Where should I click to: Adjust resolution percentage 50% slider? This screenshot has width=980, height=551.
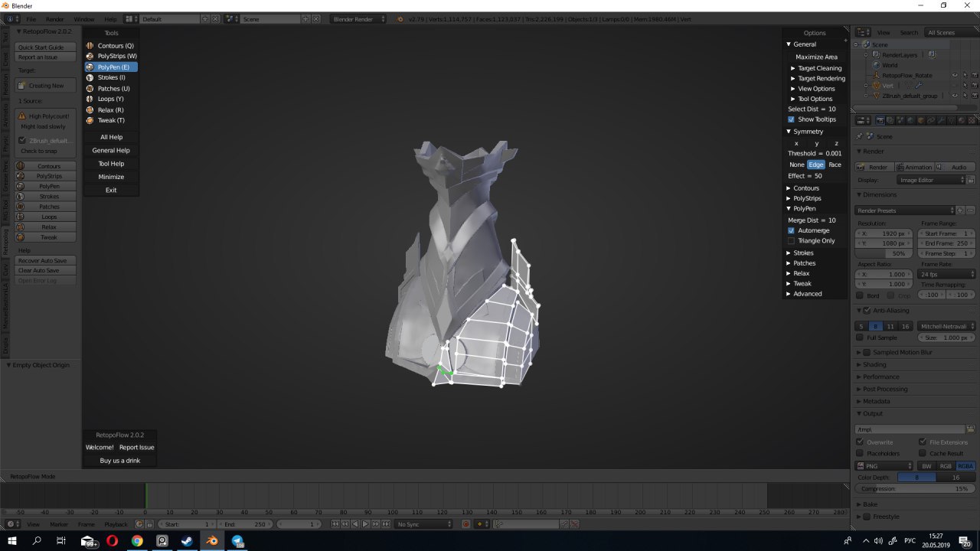pyautogui.click(x=884, y=253)
